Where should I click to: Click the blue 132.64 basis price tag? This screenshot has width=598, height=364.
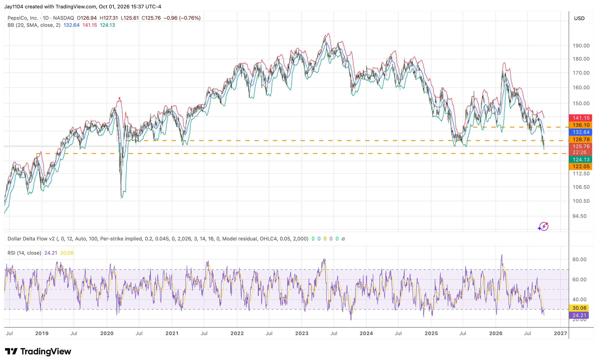[x=581, y=132]
